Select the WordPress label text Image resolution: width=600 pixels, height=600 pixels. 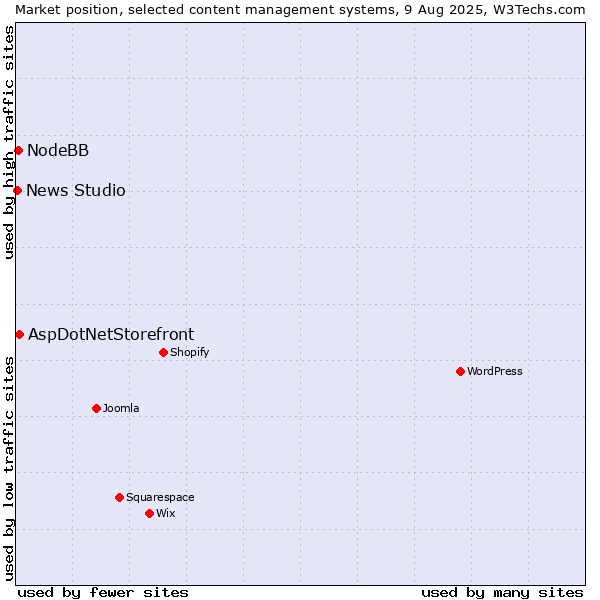point(495,371)
